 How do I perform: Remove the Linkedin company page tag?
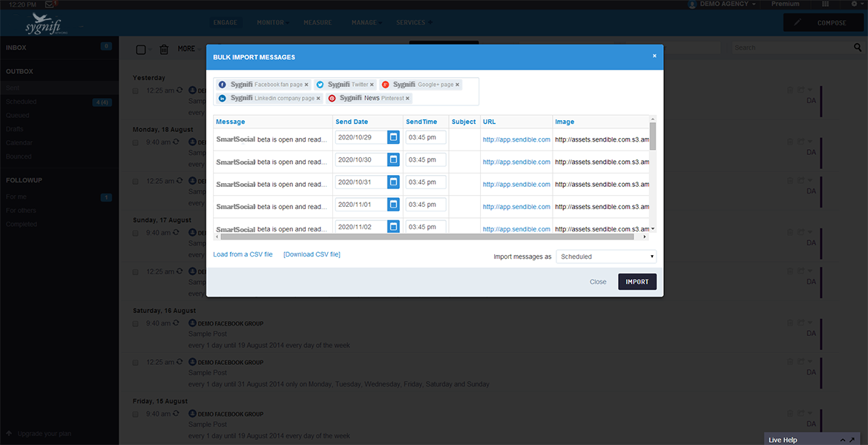pos(318,98)
